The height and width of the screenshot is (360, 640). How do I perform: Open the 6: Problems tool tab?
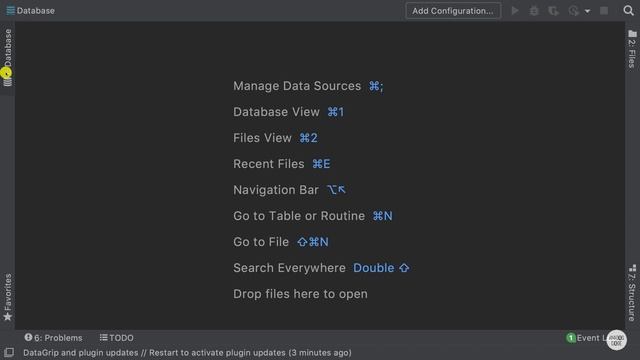click(53, 338)
